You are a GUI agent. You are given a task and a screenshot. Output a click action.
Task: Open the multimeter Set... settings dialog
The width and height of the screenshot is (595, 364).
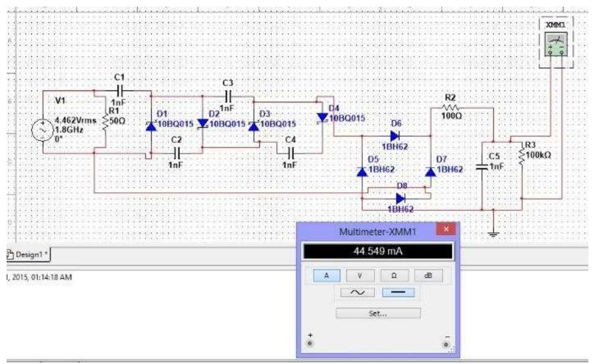(x=378, y=312)
